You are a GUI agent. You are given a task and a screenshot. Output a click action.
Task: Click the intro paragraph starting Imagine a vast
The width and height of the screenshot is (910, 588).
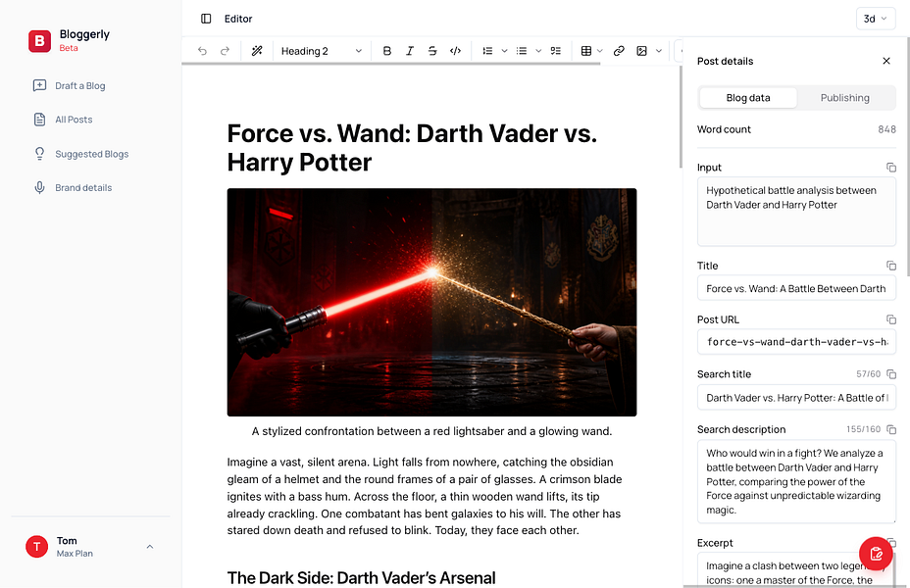(x=425, y=496)
